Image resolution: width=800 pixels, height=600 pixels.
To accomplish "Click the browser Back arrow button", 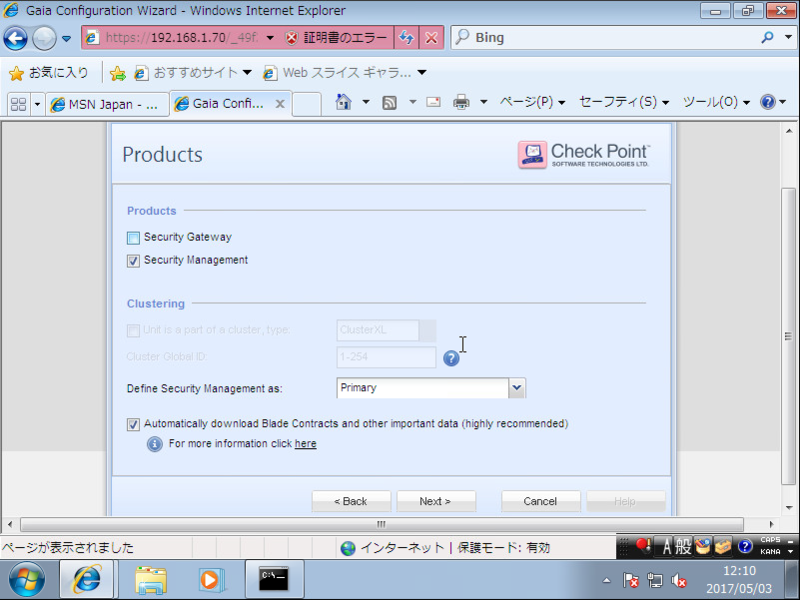I will (x=15, y=38).
